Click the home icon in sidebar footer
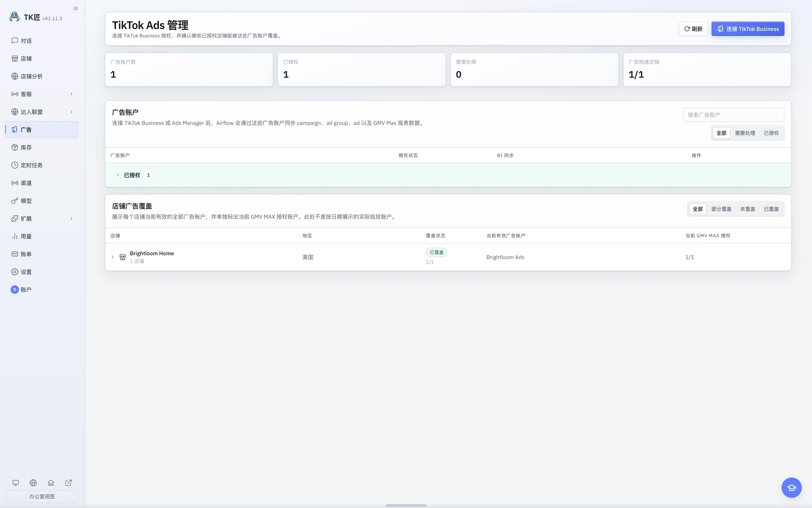Viewport: 812px width, 508px height. [51, 483]
